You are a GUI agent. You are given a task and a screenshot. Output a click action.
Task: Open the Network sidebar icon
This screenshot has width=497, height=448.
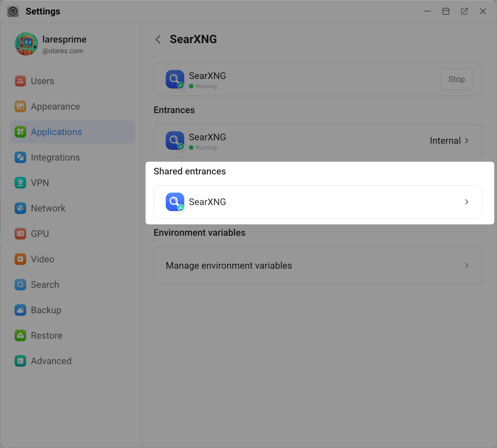pos(20,208)
